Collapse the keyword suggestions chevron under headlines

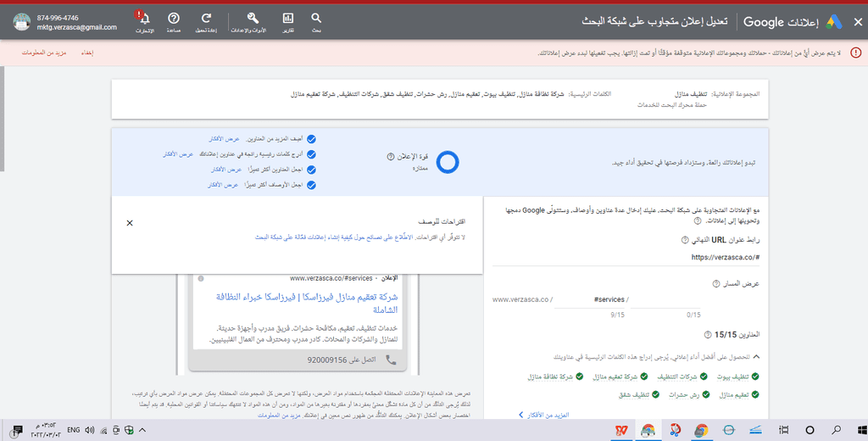pos(755,358)
